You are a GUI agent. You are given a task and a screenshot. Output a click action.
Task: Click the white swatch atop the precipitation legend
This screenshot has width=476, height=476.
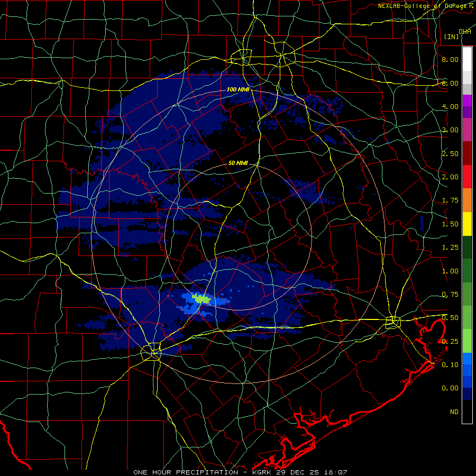tap(467, 59)
